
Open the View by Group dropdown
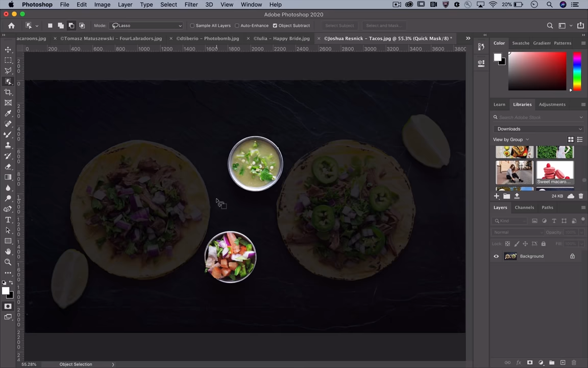511,140
